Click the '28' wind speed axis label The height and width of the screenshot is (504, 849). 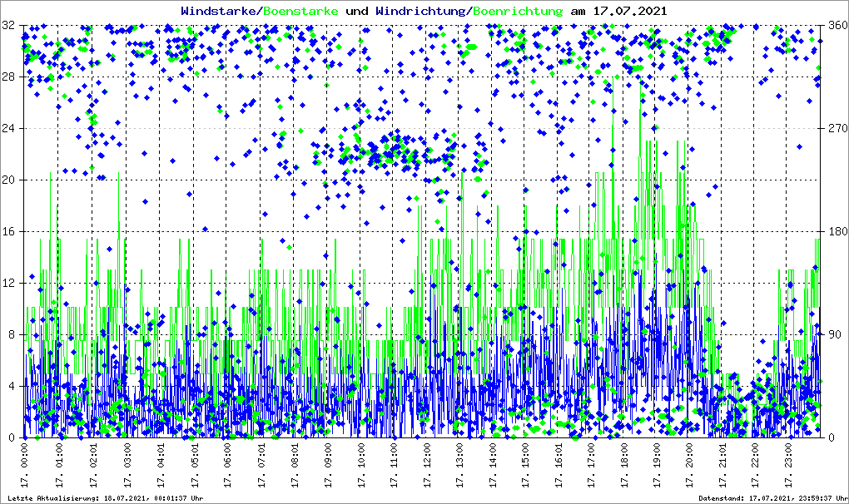coord(7,77)
